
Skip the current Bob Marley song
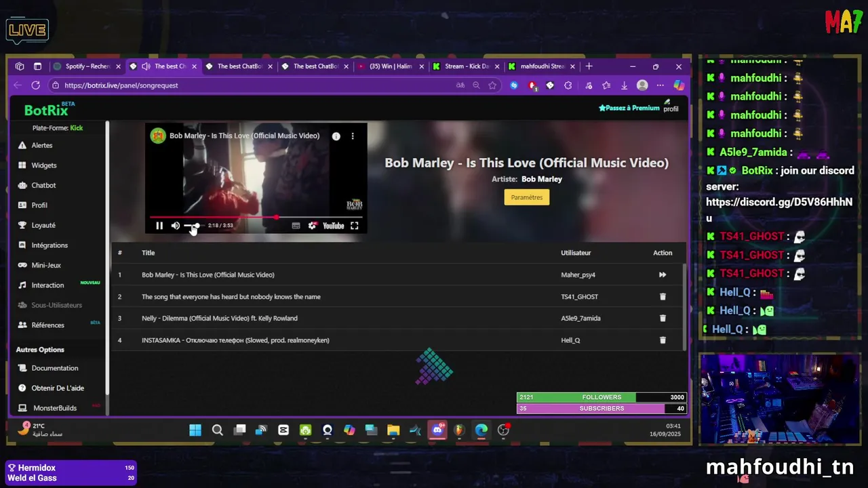(663, 274)
